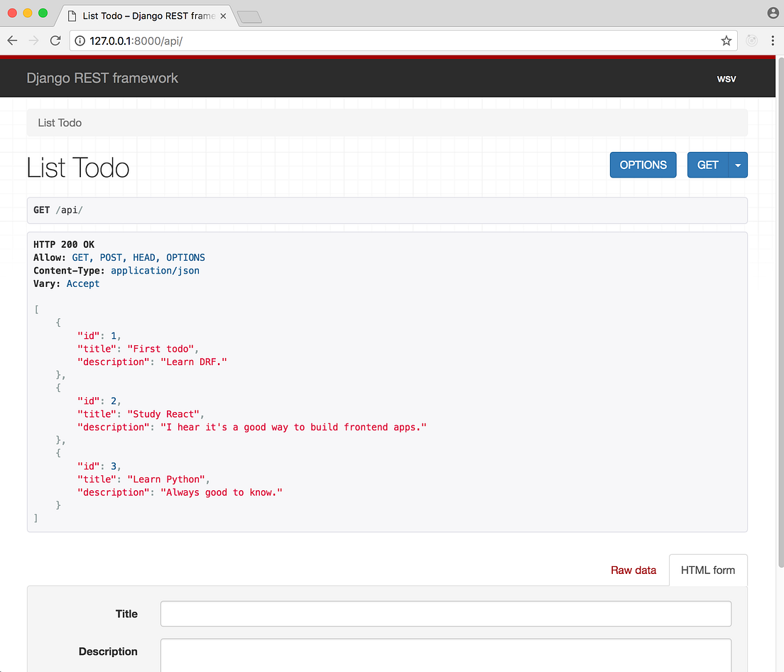Bookmark the page with the star icon
This screenshot has height=672, width=784.
(726, 40)
